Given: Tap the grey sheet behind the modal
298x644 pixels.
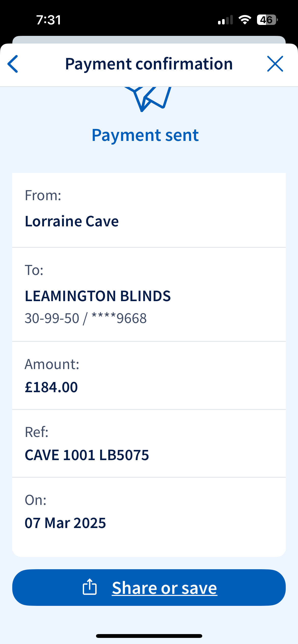Looking at the screenshot, I should [x=149, y=40].
